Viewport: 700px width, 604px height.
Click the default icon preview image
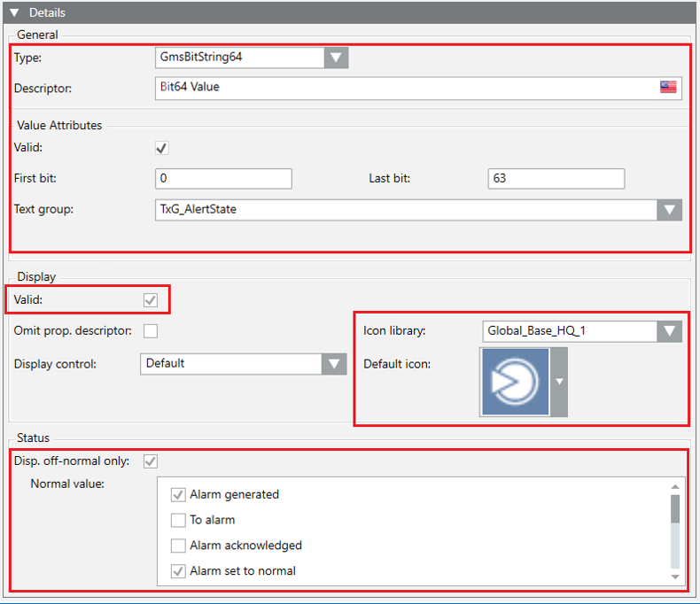pos(515,382)
